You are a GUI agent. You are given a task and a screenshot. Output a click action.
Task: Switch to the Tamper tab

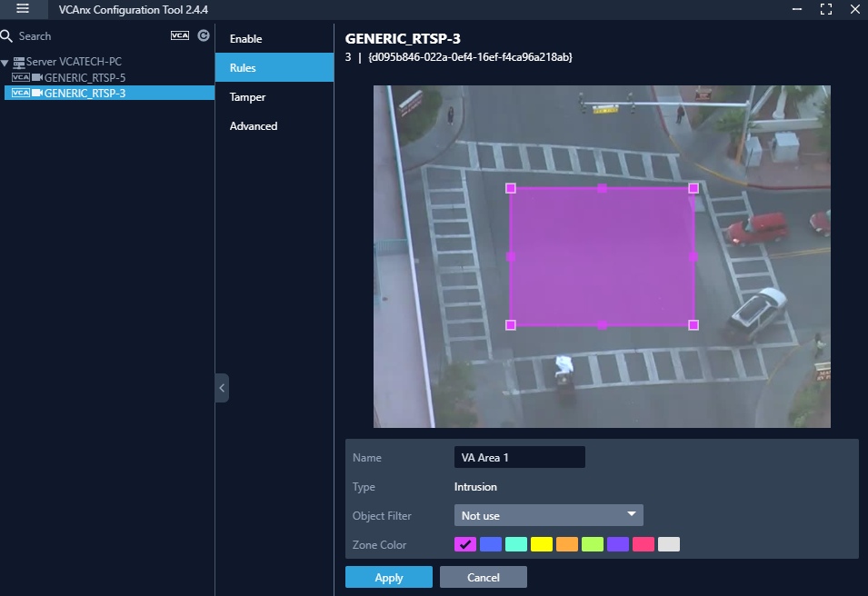247,97
